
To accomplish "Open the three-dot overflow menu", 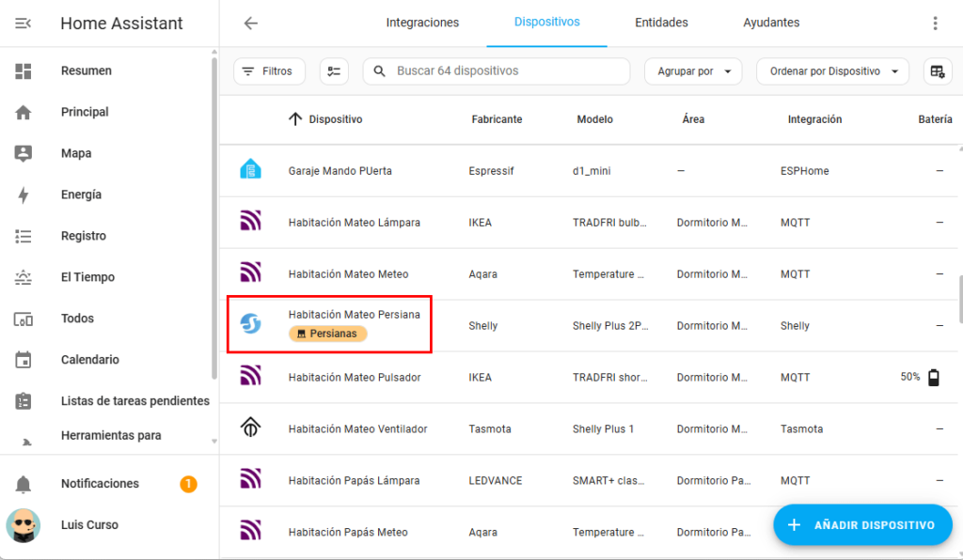I will tap(934, 23).
